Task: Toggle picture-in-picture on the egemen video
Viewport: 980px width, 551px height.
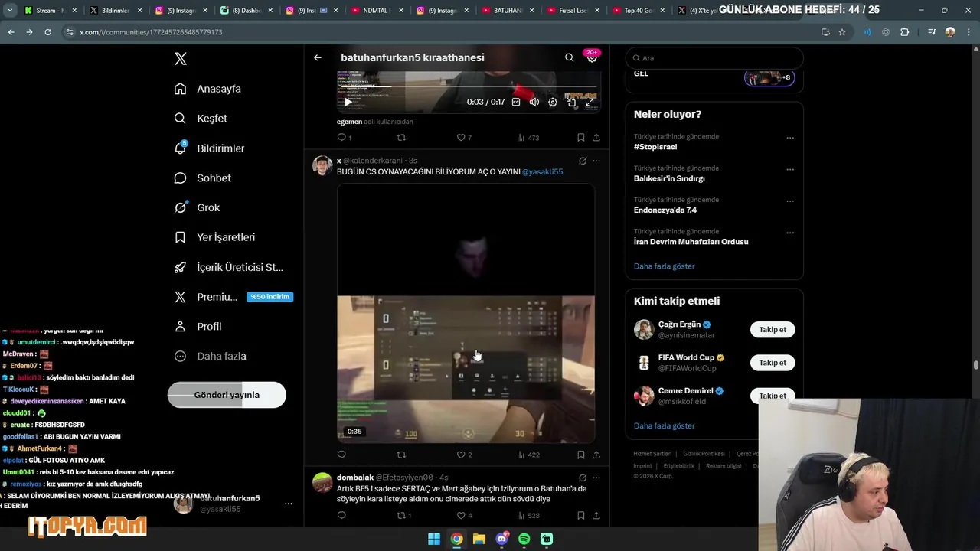Action: point(571,102)
